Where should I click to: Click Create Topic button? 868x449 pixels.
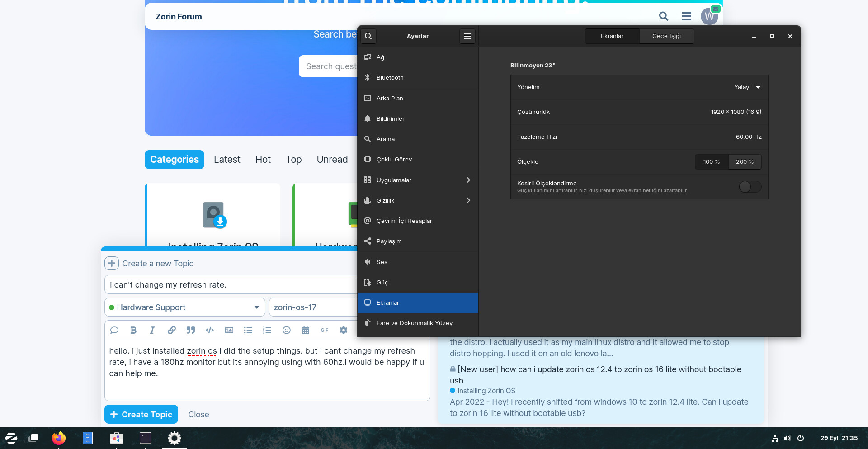click(141, 414)
